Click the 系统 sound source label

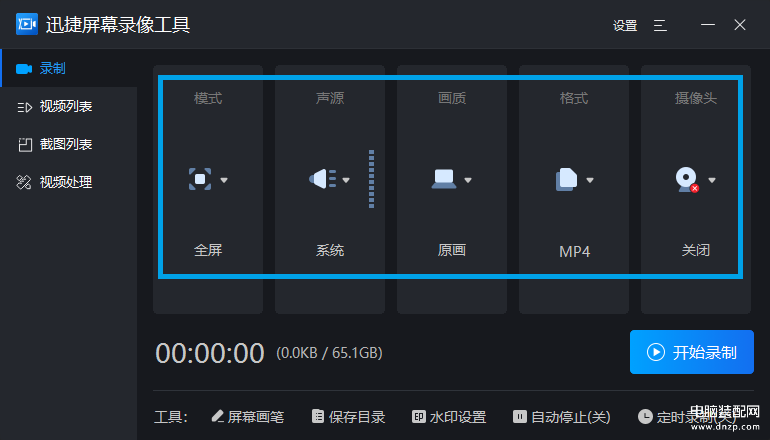[330, 250]
